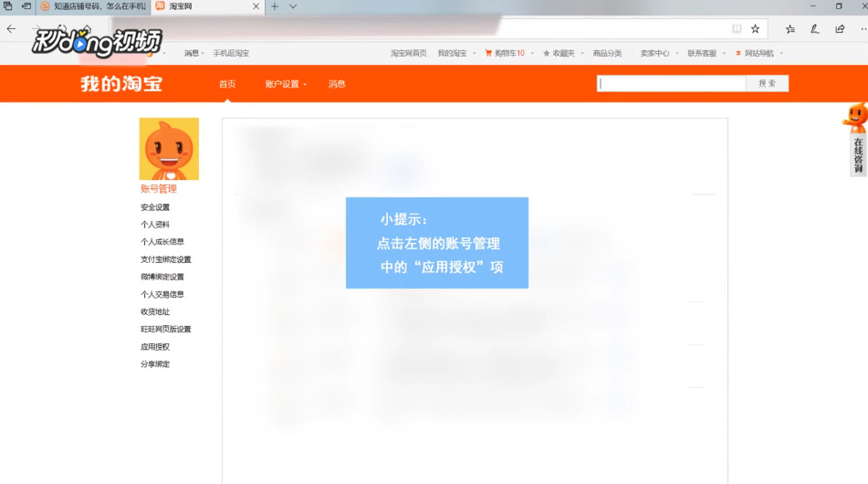Select the 首页 navigation tab
The height and width of the screenshot is (484, 868).
227,84
